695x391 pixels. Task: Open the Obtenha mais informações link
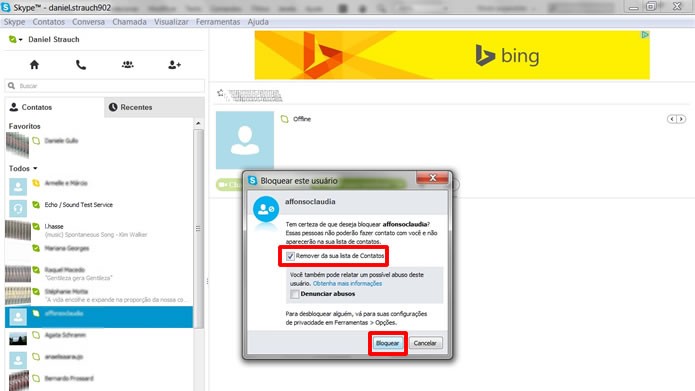click(347, 283)
